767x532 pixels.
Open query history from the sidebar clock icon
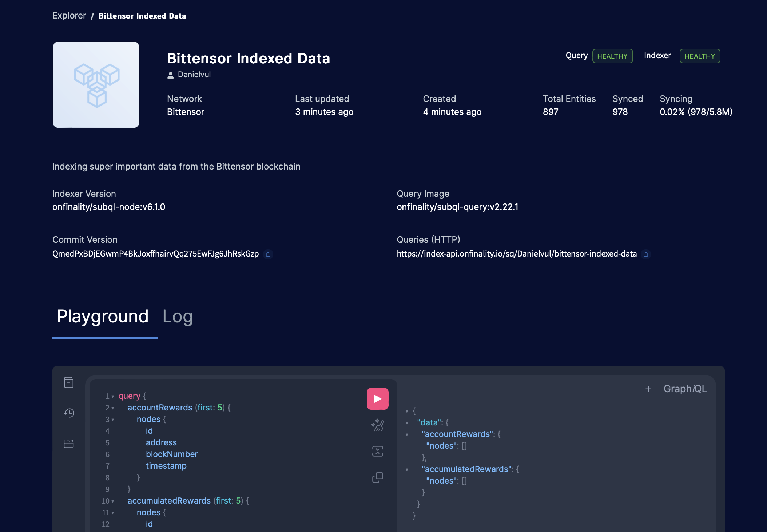(69, 413)
